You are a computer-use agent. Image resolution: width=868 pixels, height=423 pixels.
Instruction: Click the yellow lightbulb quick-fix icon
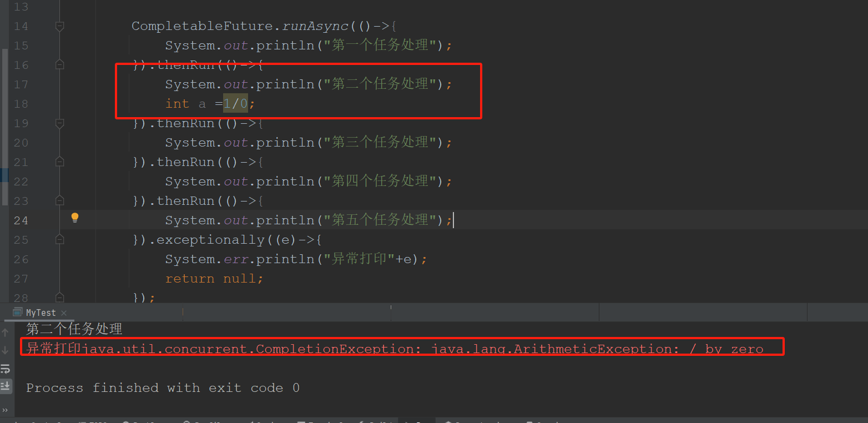[75, 218]
